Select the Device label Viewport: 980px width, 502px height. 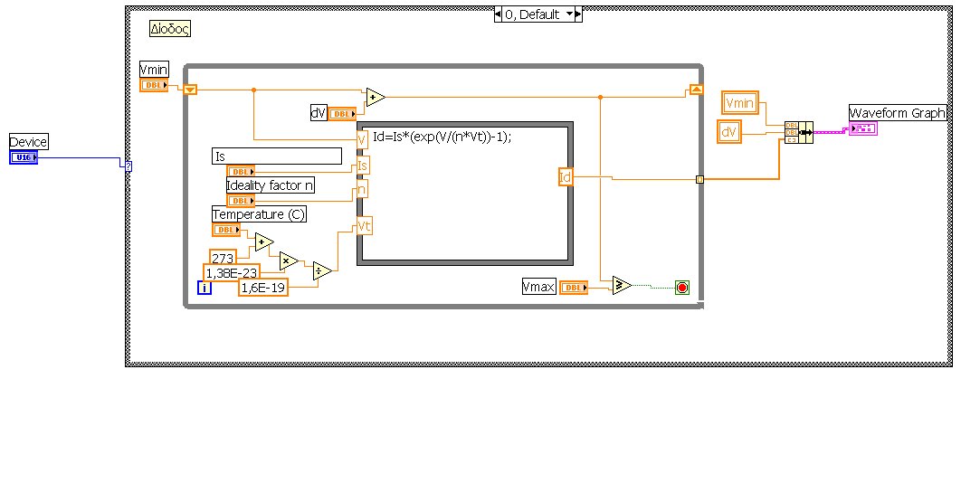(x=28, y=142)
